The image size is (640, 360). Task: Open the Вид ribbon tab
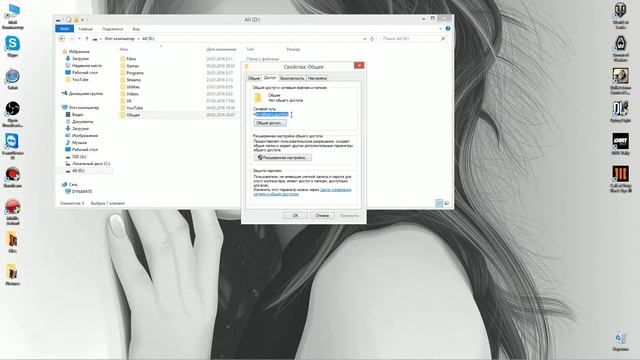[x=136, y=29]
